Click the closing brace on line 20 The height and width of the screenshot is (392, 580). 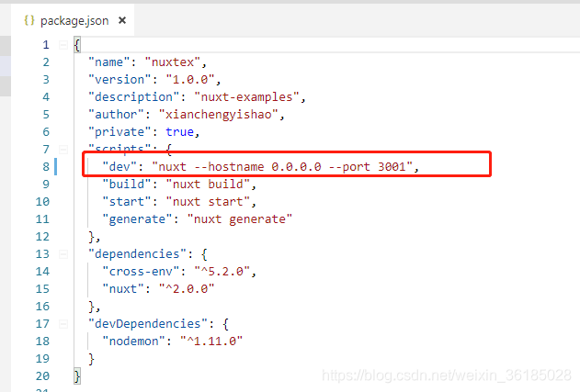pyautogui.click(x=77, y=376)
